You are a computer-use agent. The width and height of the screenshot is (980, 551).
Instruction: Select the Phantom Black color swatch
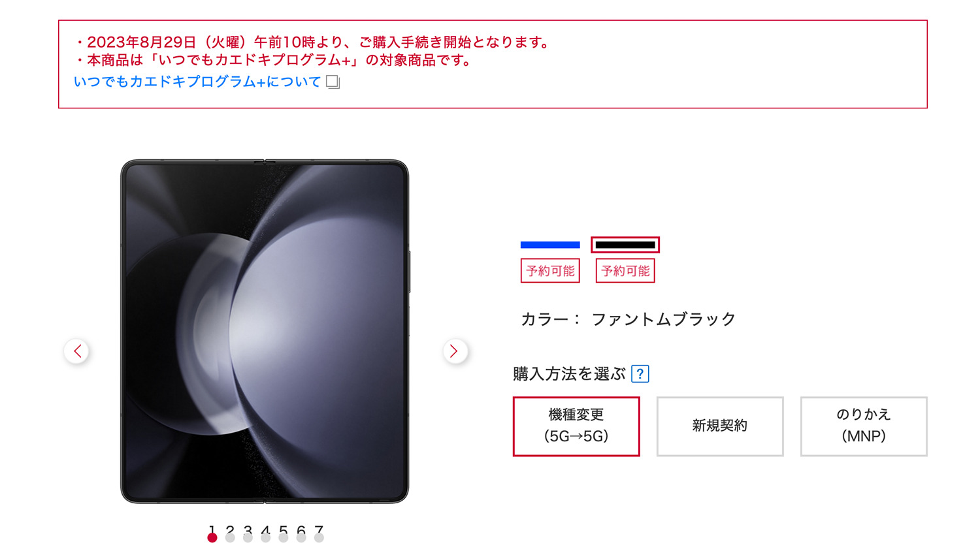(x=625, y=245)
